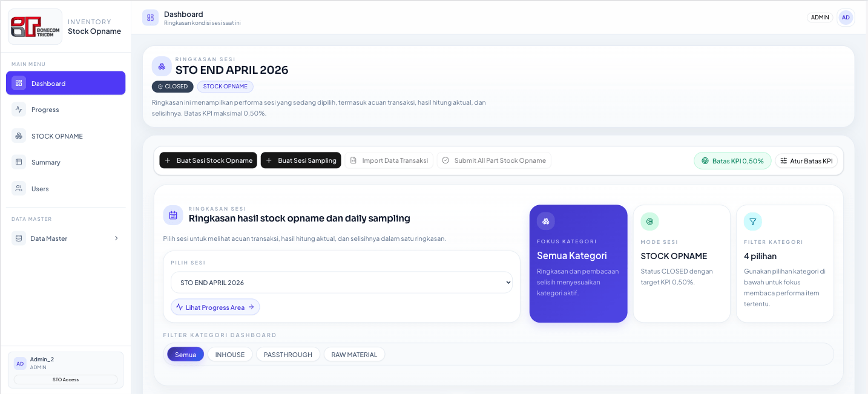868x394 pixels.
Task: Click the Dashboard grid icon in sidebar
Action: click(x=19, y=84)
